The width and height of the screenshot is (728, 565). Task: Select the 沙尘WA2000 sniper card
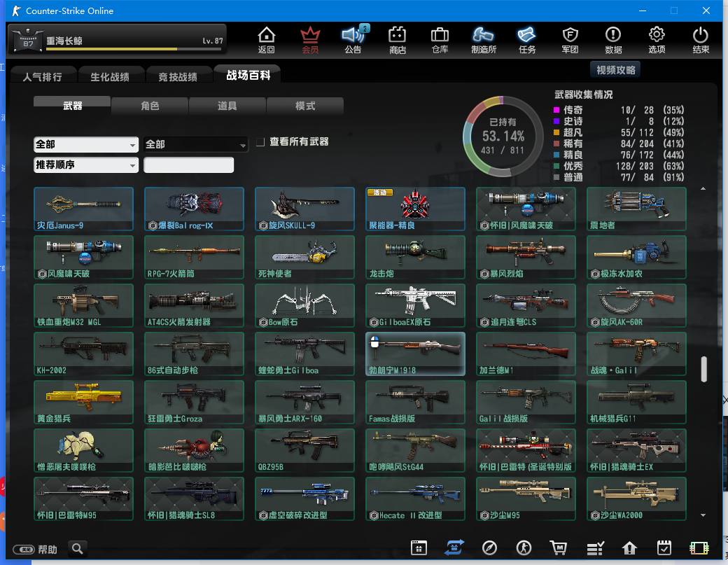click(x=636, y=498)
